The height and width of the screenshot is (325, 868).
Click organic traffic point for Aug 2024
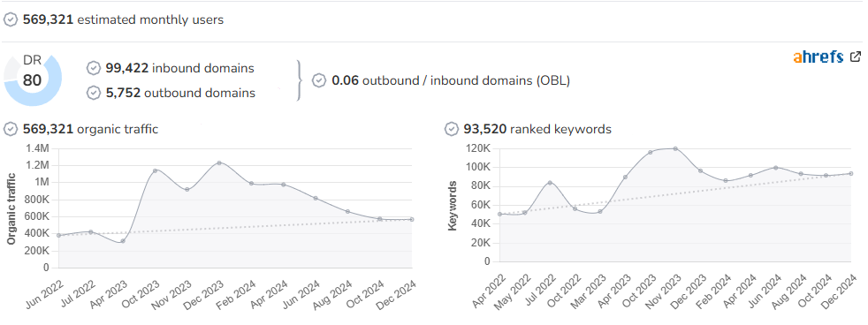pyautogui.click(x=347, y=211)
